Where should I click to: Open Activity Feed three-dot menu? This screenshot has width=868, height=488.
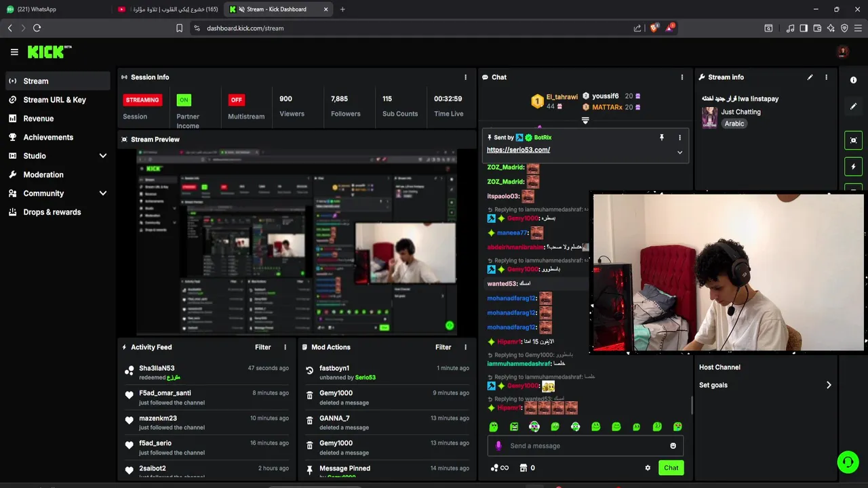285,347
